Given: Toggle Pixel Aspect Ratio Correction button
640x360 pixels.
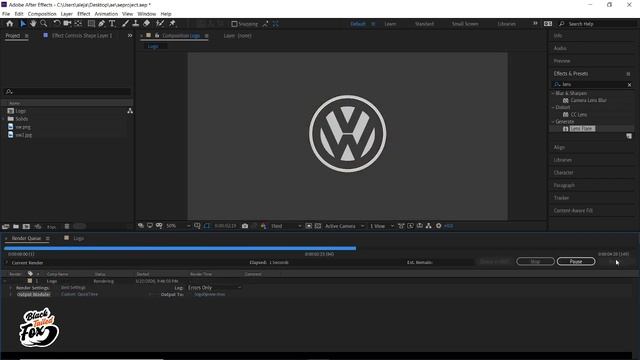Looking at the screenshot, I should coord(401,226).
